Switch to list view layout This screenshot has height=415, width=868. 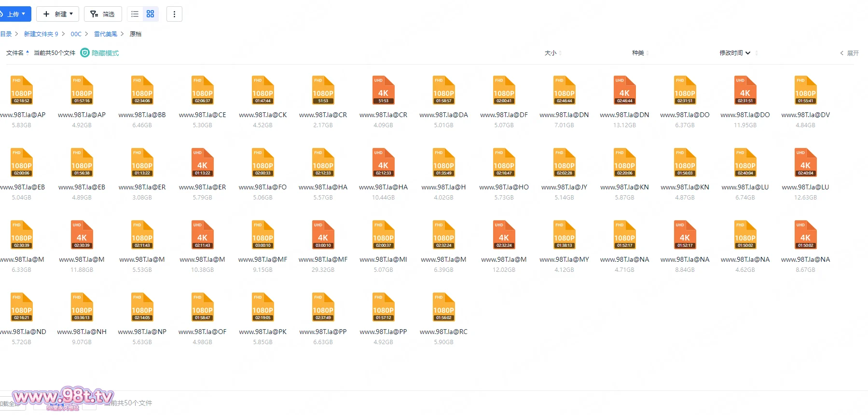pyautogui.click(x=135, y=14)
